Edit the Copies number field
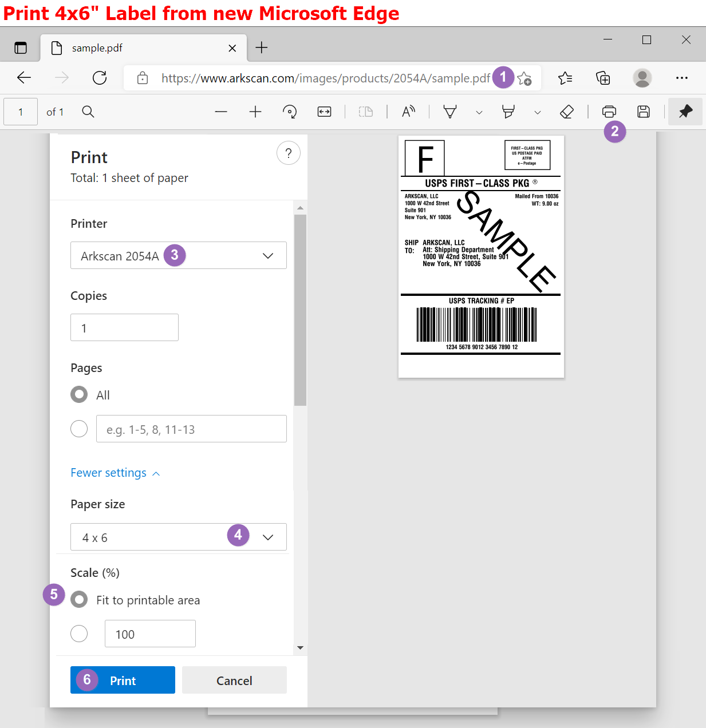 [x=124, y=327]
